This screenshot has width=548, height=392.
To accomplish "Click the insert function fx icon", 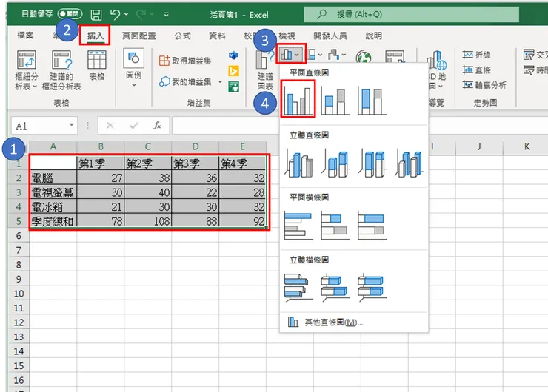I will (157, 125).
